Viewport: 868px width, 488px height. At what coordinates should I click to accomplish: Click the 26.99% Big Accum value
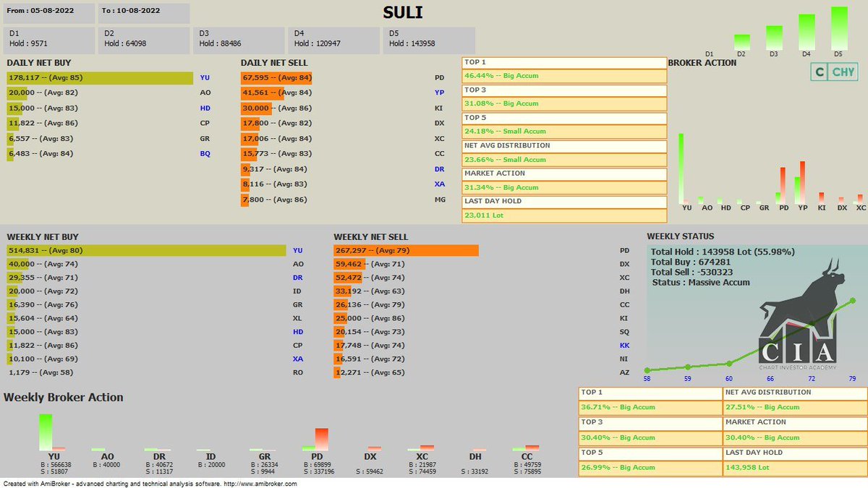[650, 468]
